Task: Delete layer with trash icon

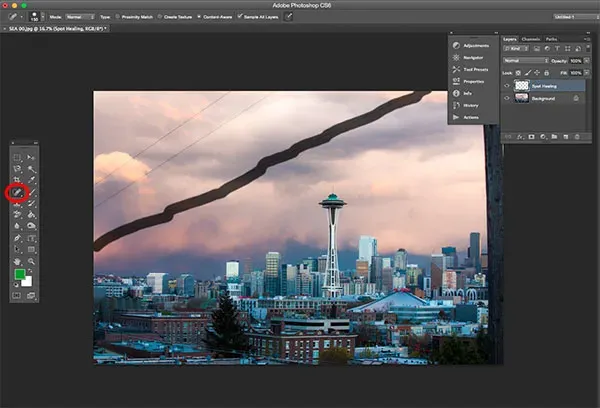Action: click(x=577, y=137)
